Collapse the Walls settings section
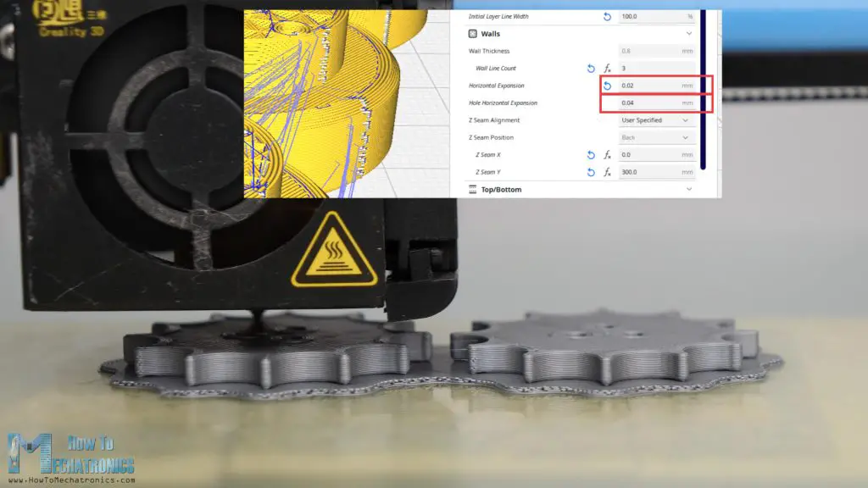The width and height of the screenshot is (868, 488). click(x=688, y=33)
